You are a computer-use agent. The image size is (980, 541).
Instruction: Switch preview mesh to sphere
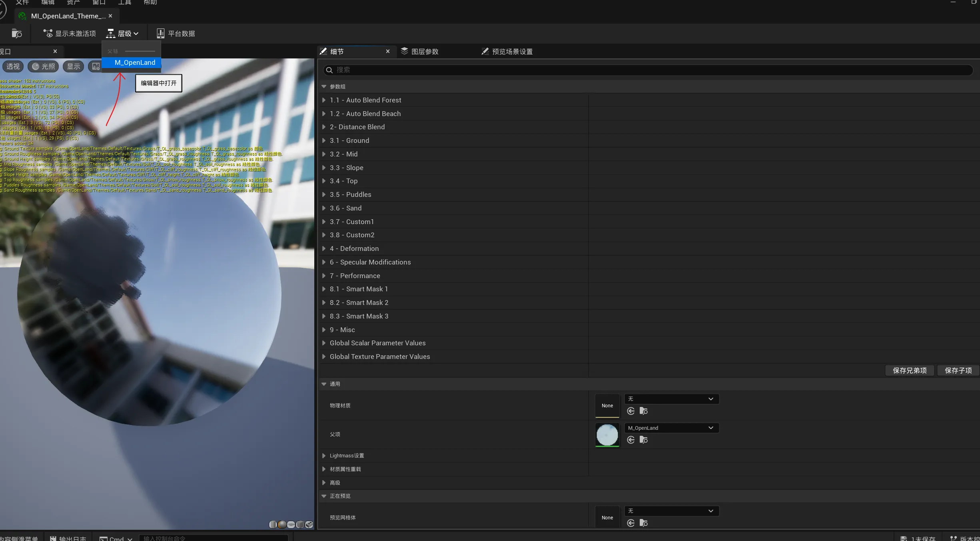[x=282, y=524]
